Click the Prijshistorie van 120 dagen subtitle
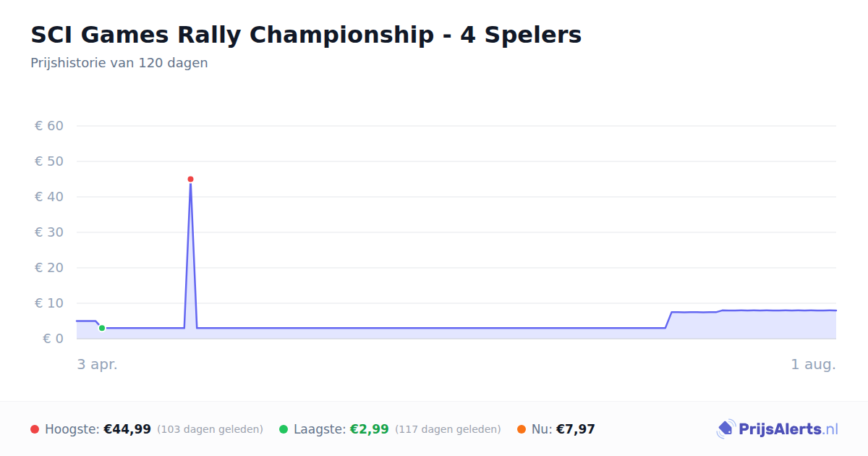This screenshot has height=456, width=868. pos(119,63)
